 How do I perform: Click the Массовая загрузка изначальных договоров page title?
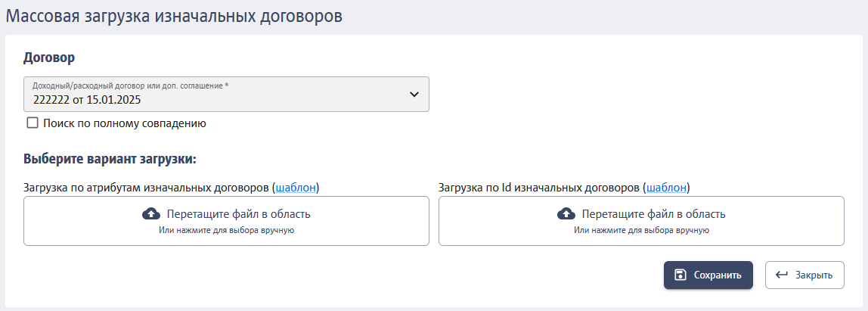pyautogui.click(x=174, y=16)
